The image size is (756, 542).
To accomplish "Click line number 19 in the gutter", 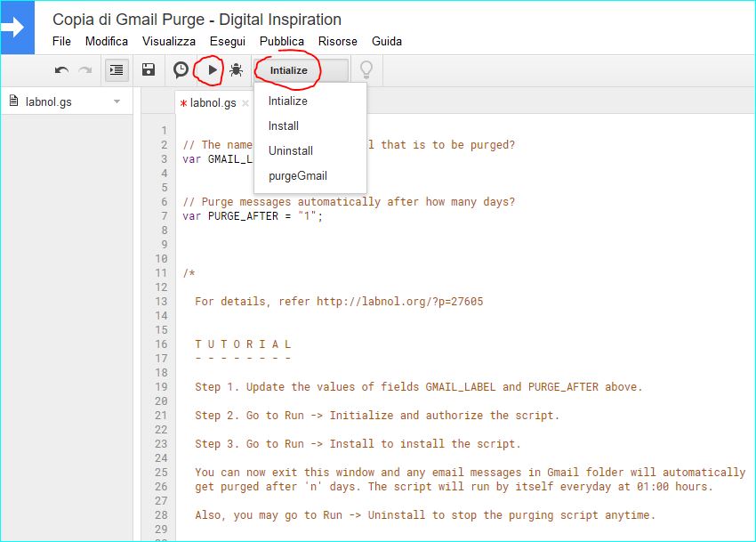I will [x=162, y=387].
